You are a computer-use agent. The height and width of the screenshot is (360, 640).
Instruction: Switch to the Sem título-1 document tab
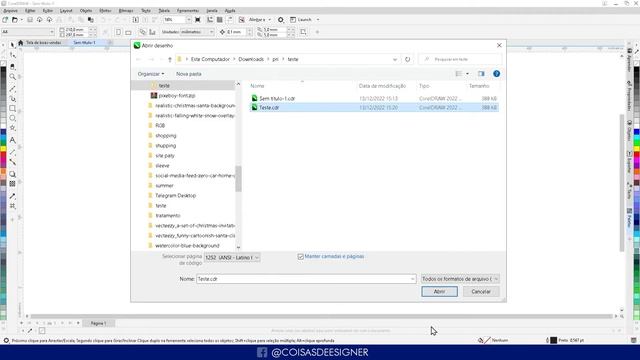coord(84,42)
